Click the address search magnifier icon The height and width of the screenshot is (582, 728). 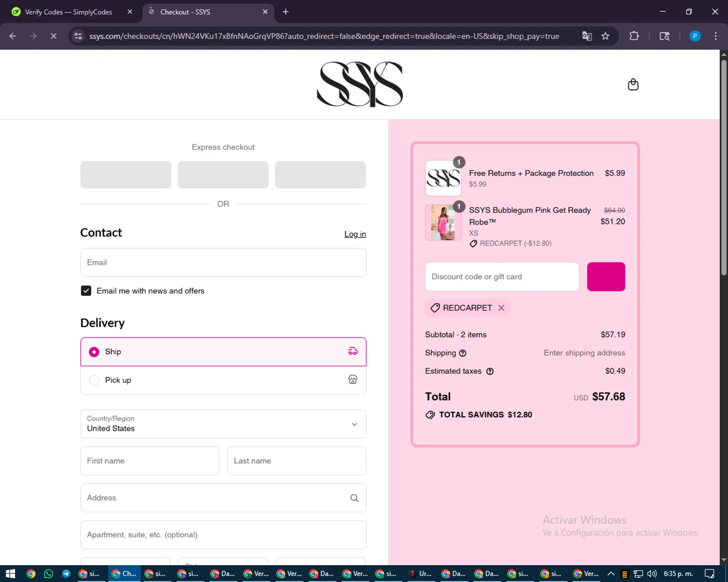tap(354, 498)
